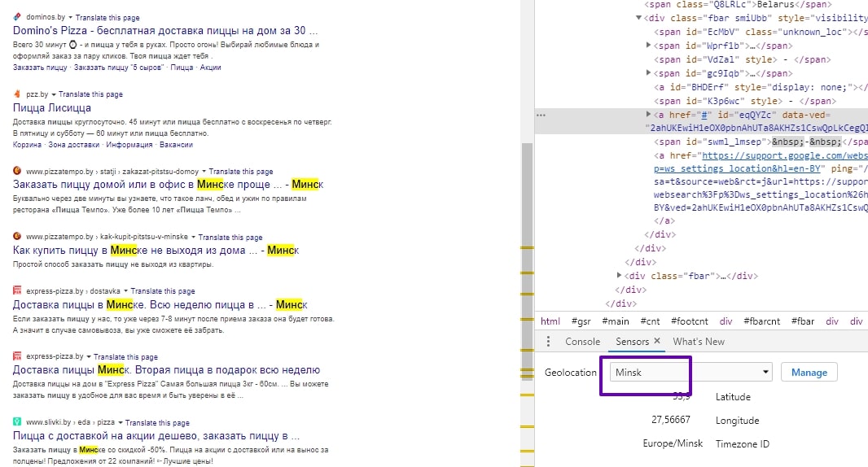Click the Longitude value 27,56667

coord(670,420)
